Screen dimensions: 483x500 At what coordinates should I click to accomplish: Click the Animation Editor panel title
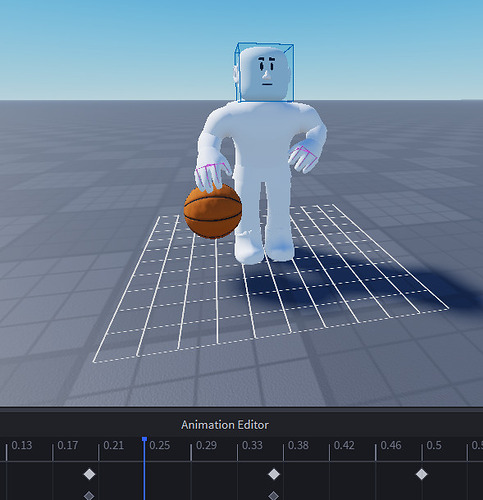[x=225, y=425]
